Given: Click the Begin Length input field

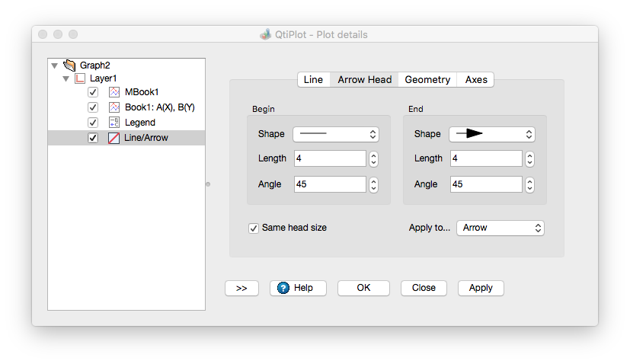Looking at the screenshot, I should click(330, 158).
